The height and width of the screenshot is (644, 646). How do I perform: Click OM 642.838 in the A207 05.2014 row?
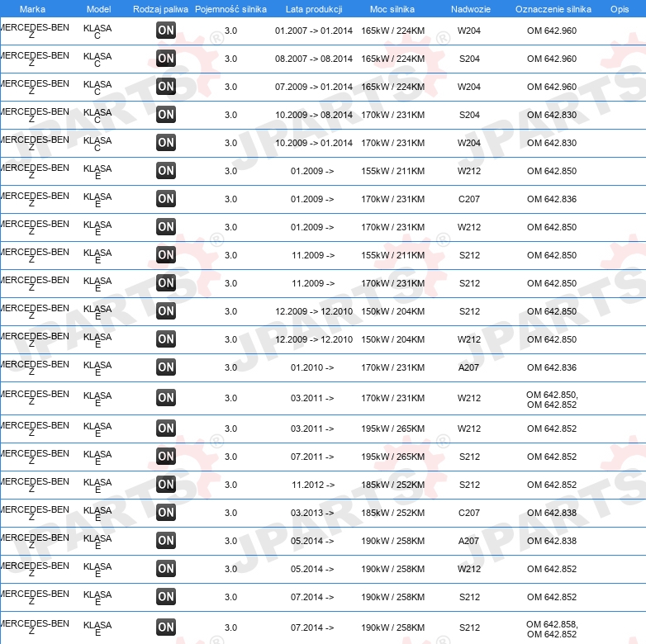[552, 541]
